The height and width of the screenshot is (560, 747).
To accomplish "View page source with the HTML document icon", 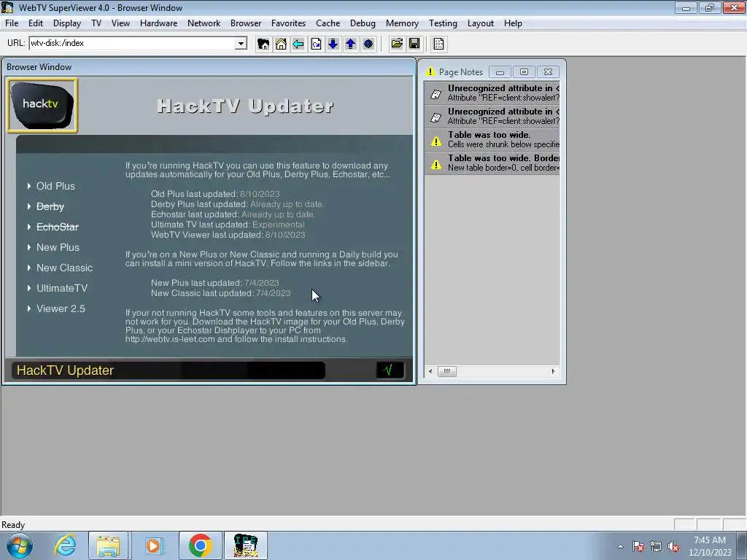I will point(438,44).
